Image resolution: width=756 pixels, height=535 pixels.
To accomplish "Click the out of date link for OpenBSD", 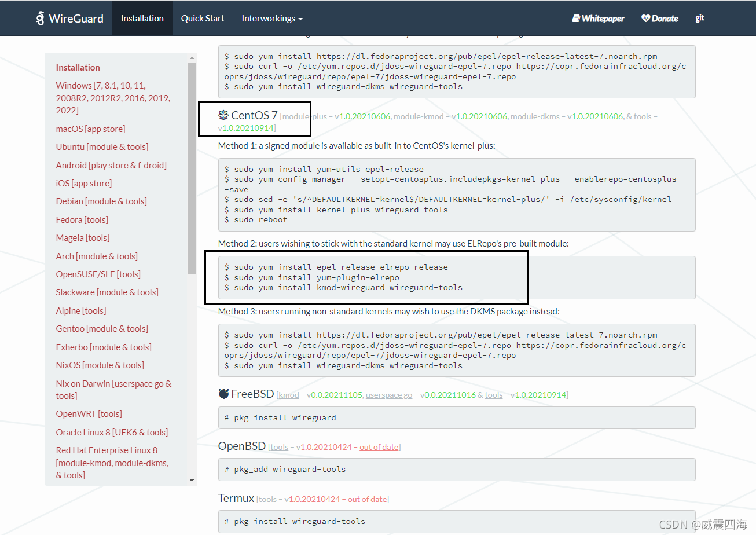I will coord(379,446).
